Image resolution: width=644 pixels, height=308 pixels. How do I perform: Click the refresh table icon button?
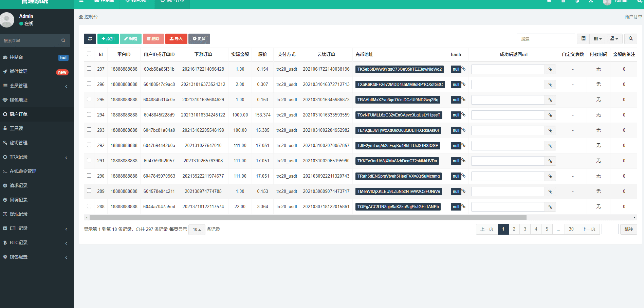coord(90,39)
